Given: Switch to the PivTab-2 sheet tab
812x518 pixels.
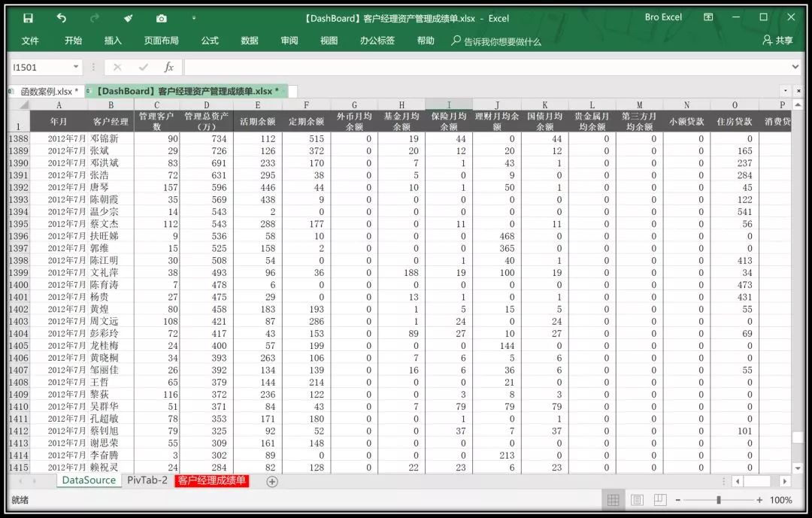Looking at the screenshot, I should pyautogui.click(x=147, y=480).
